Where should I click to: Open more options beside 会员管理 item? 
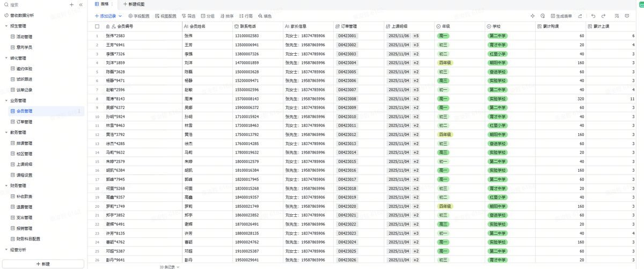point(79,111)
